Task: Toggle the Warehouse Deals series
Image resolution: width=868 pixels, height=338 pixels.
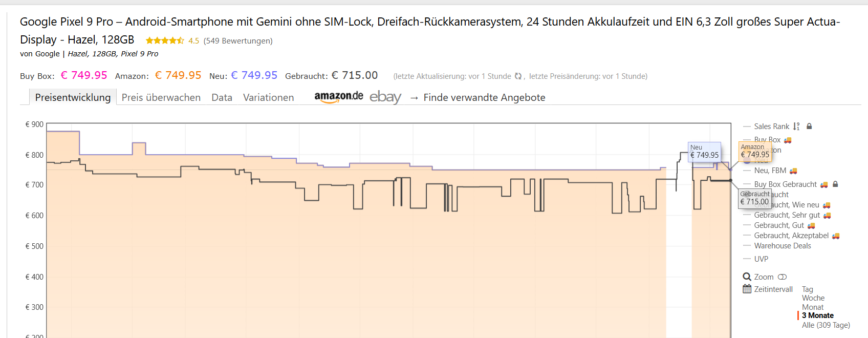Action: 782,246
